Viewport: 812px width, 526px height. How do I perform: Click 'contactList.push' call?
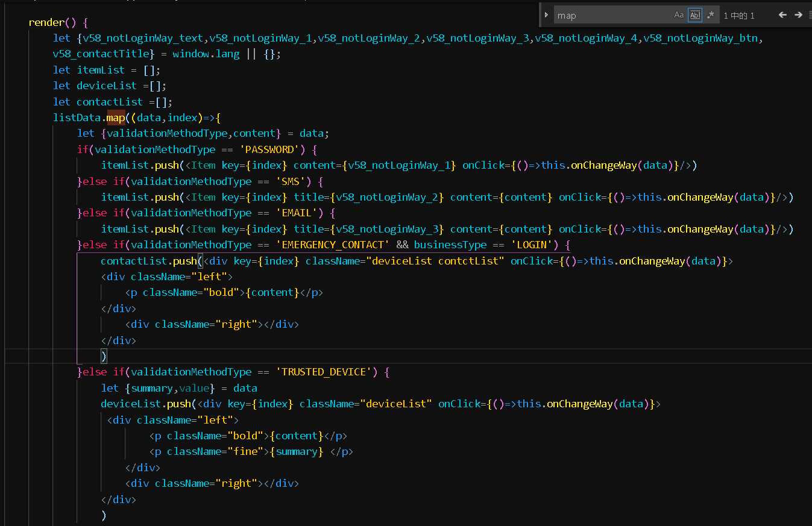tap(149, 261)
